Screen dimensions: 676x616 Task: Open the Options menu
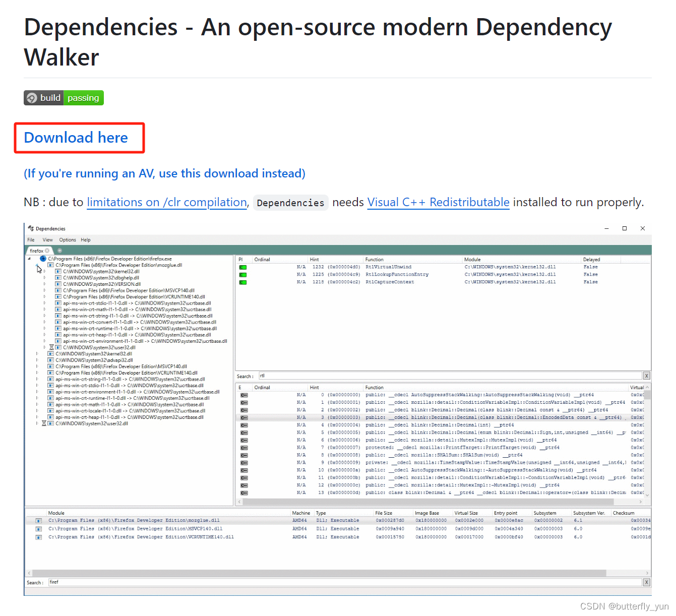point(68,240)
